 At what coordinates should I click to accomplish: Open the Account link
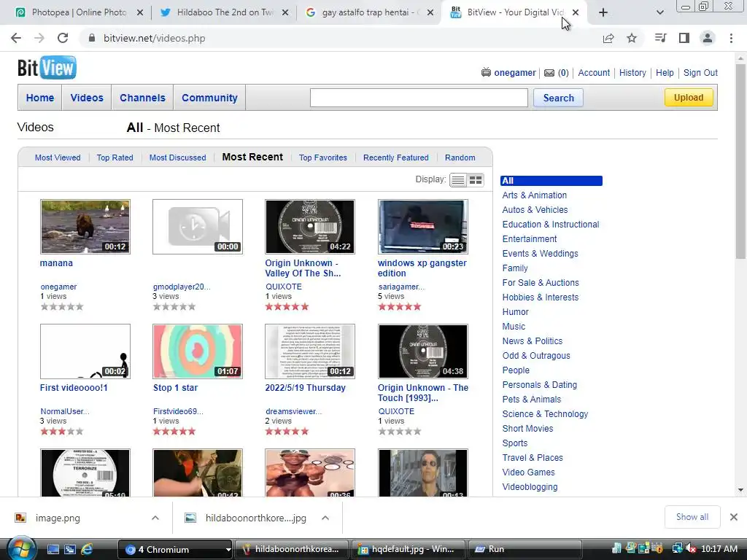pyautogui.click(x=594, y=73)
